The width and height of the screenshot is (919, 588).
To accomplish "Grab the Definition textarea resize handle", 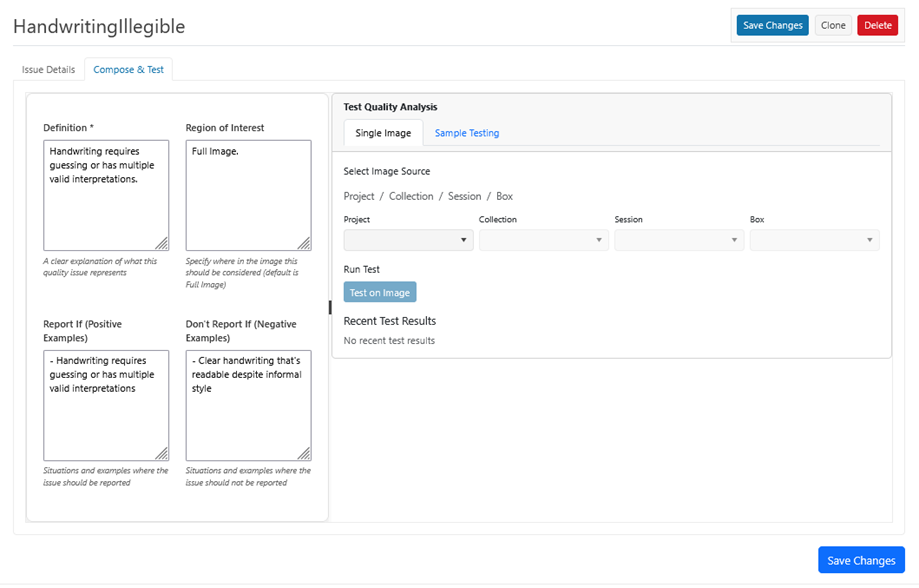I will click(162, 243).
